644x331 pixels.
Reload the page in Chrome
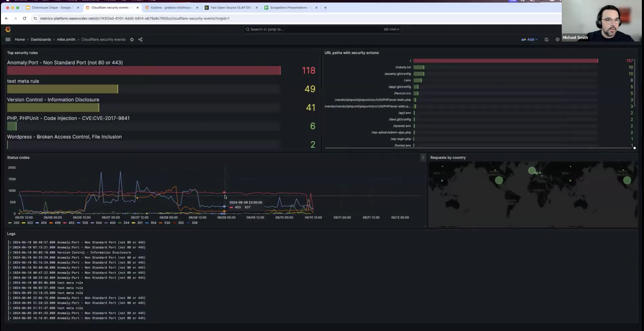[x=24, y=18]
